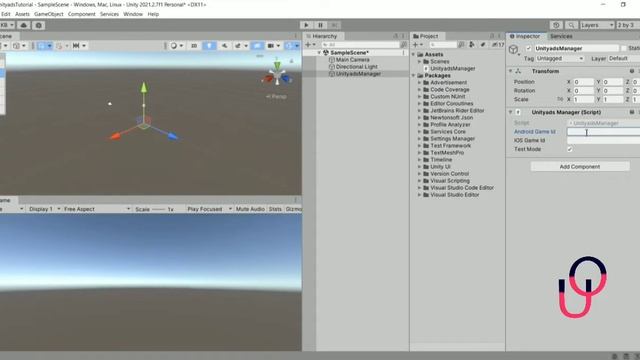The height and width of the screenshot is (360, 640).
Task: Open the Layers dropdown
Action: pos(597,25)
